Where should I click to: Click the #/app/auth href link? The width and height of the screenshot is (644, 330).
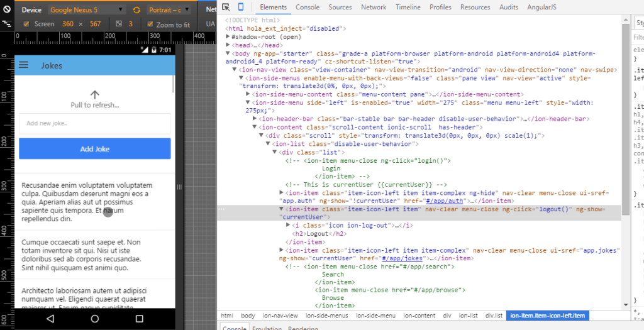444,201
